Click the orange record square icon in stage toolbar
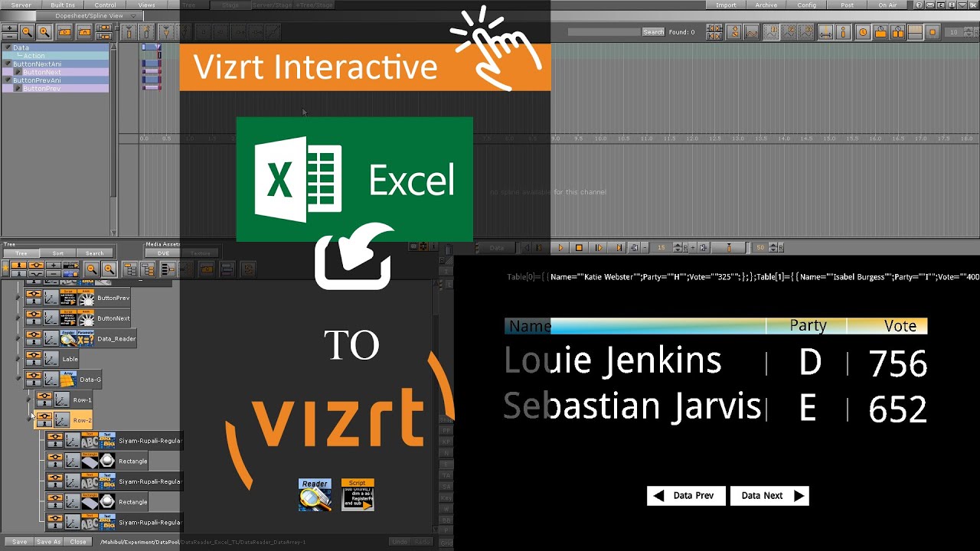 pyautogui.click(x=933, y=32)
